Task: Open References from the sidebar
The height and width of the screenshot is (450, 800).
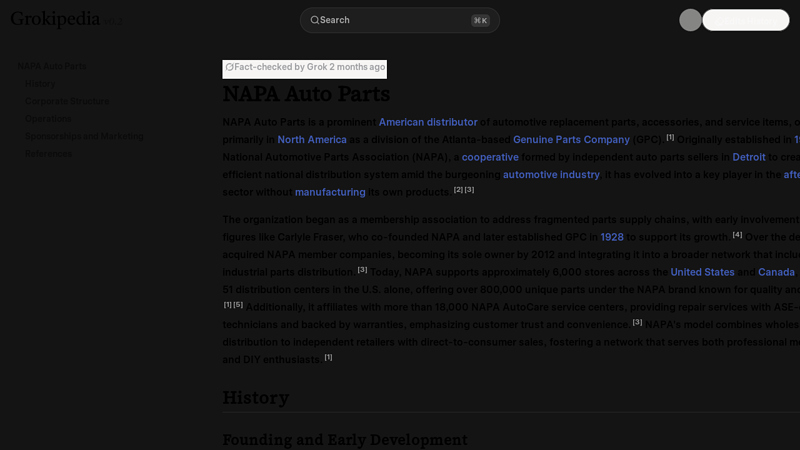Action: click(48, 154)
